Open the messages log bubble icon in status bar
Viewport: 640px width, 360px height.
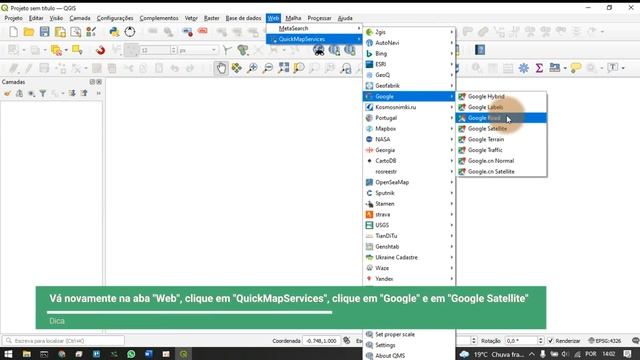tap(635, 341)
